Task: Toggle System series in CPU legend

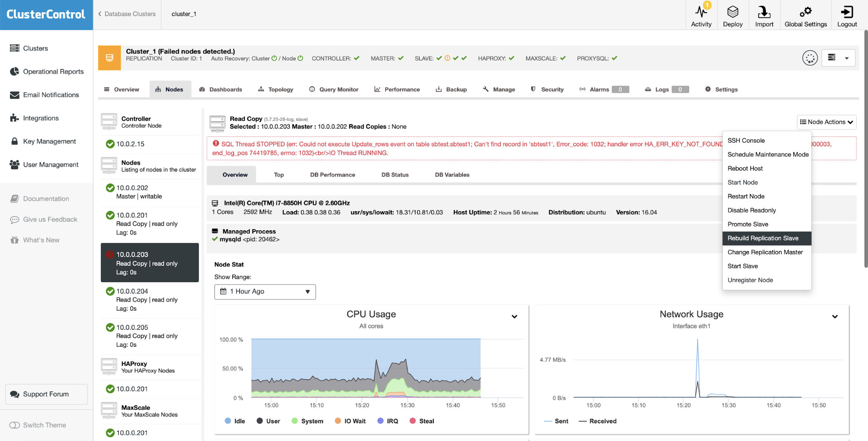Action: click(307, 421)
